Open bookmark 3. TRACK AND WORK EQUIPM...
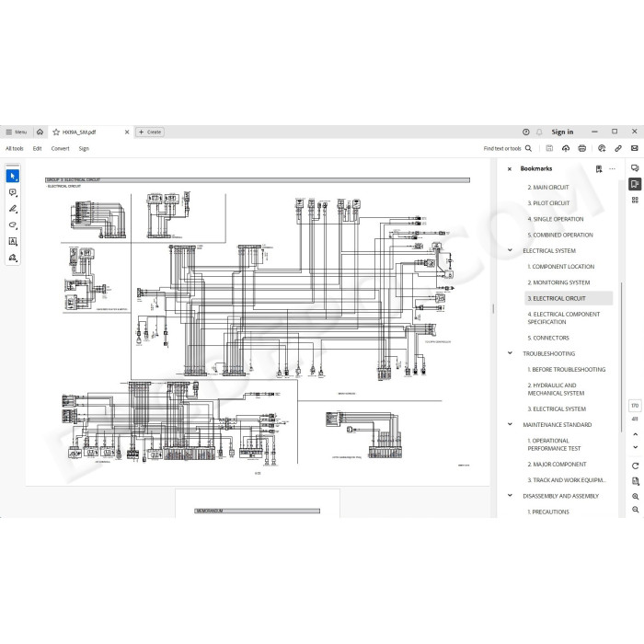Viewport: 644px width, 644px height. (567, 480)
